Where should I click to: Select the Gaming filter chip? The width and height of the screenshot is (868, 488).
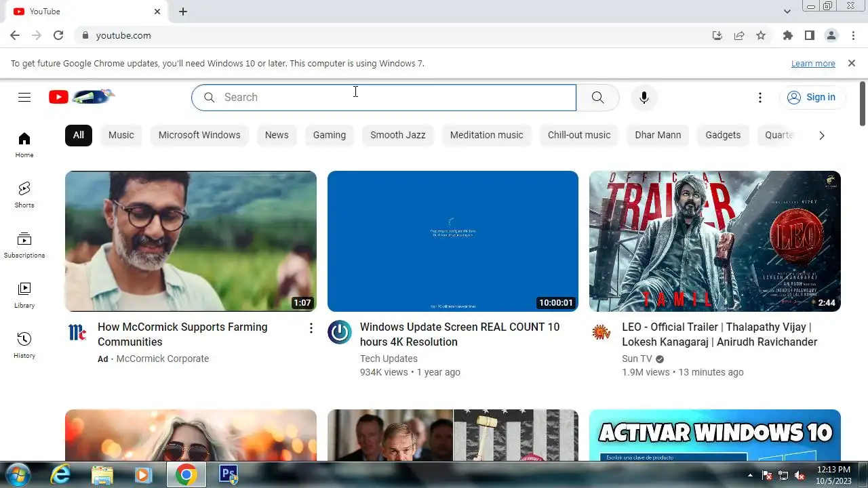point(330,135)
